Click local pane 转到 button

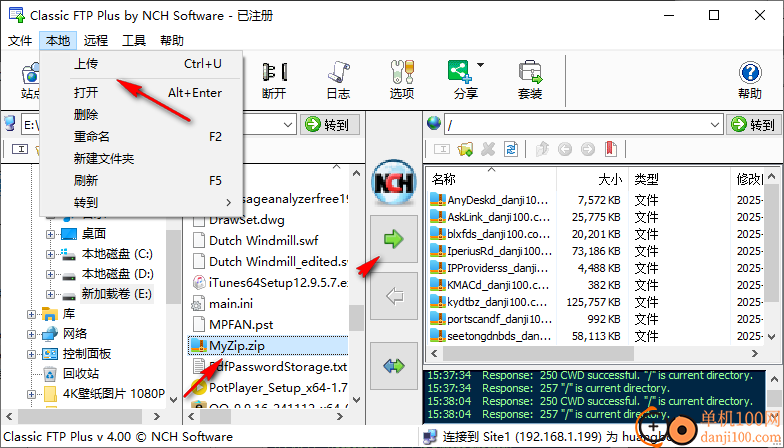(330, 124)
